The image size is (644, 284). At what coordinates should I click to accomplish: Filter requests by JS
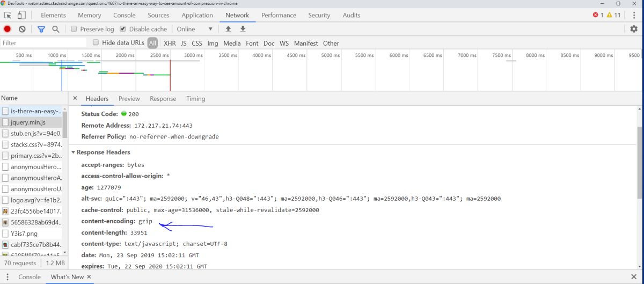[x=184, y=43]
